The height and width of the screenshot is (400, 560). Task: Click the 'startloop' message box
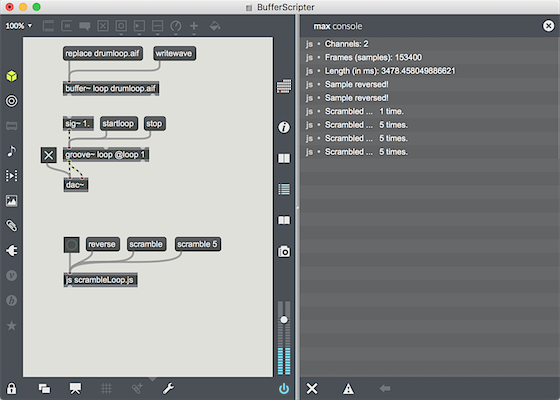pyautogui.click(x=119, y=124)
